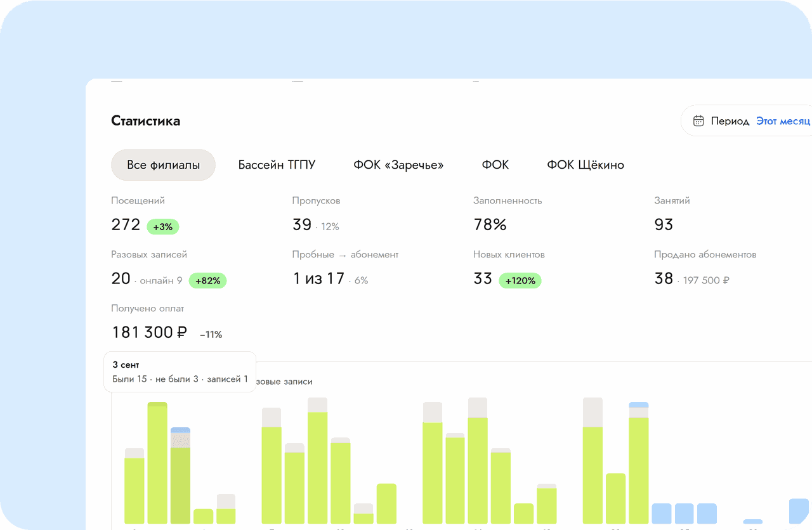Click the +82% badge for Разовых записей
The width and height of the screenshot is (812, 530).
(207, 280)
